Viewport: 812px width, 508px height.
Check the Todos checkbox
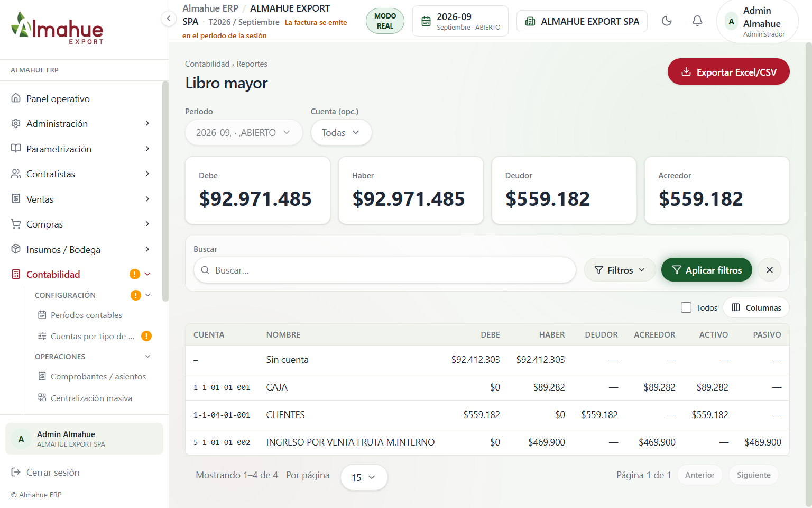coord(686,307)
